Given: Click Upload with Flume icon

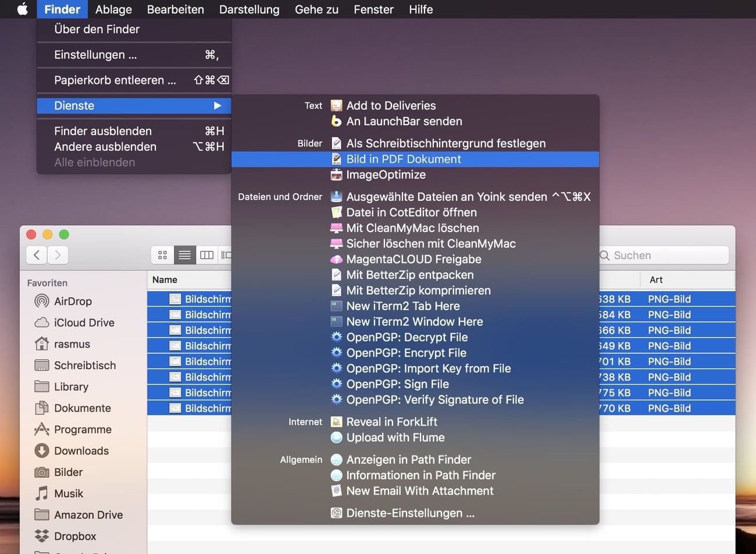Looking at the screenshot, I should click(336, 438).
